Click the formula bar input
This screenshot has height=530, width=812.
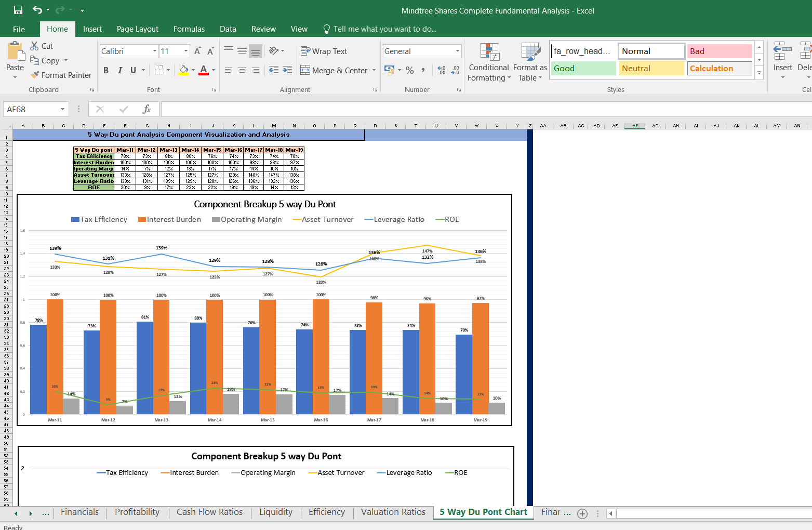486,109
